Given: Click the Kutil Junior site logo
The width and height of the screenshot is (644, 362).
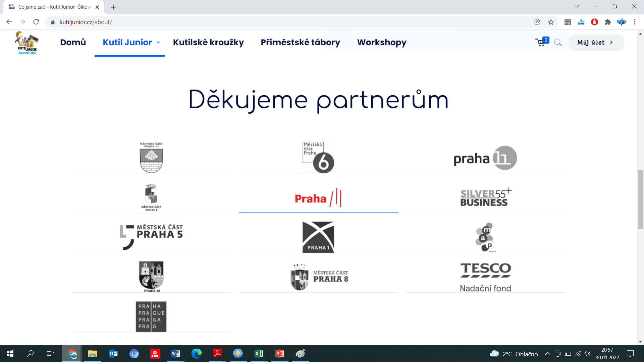Looking at the screenshot, I should point(27,43).
